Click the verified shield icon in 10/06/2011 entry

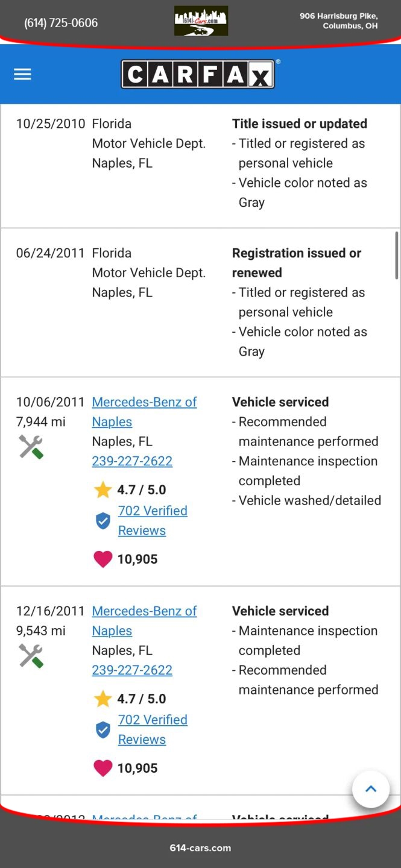(103, 521)
